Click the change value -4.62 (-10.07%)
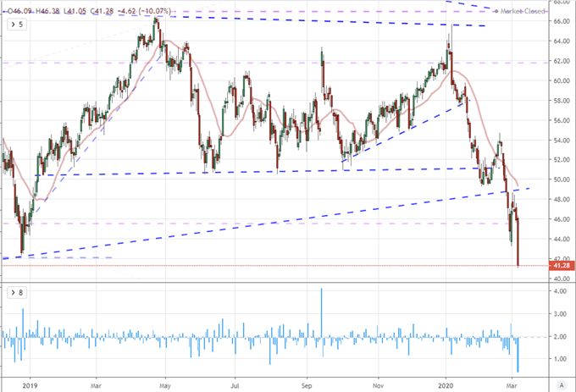Screen dimensions: 576x392 [x=144, y=11]
